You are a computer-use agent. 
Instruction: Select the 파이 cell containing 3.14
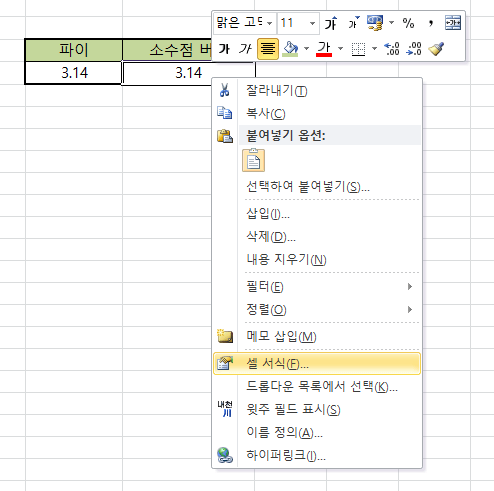point(74,73)
